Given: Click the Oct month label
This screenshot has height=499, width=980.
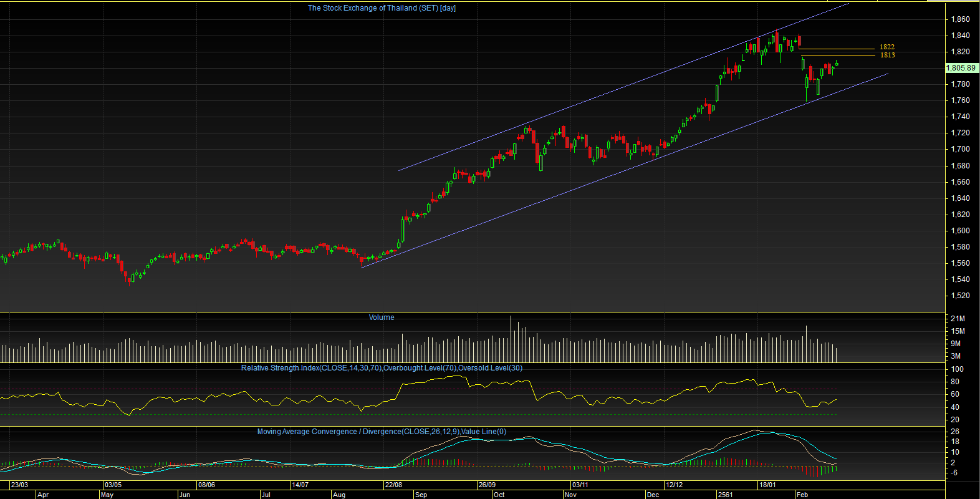Looking at the screenshot, I should click(499, 495).
